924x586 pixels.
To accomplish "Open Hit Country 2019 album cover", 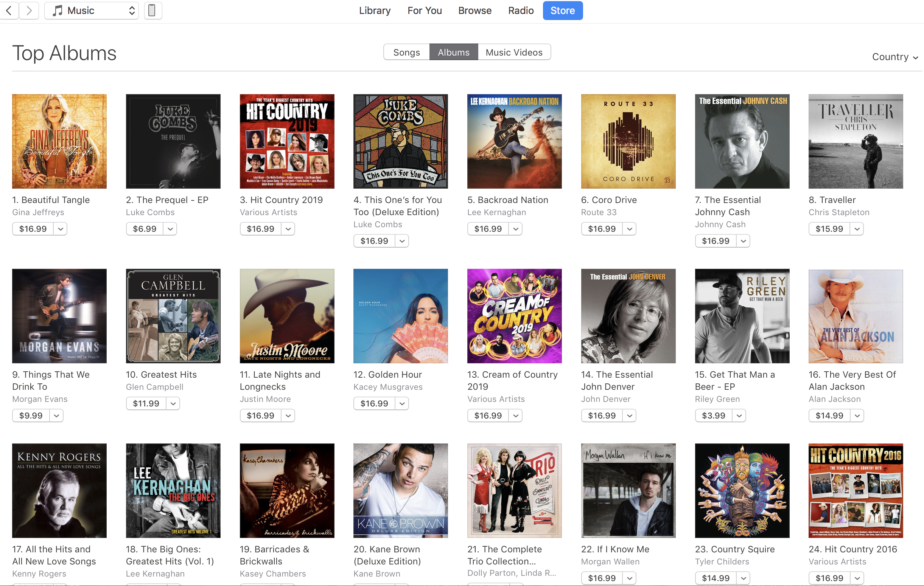I will pos(287,141).
